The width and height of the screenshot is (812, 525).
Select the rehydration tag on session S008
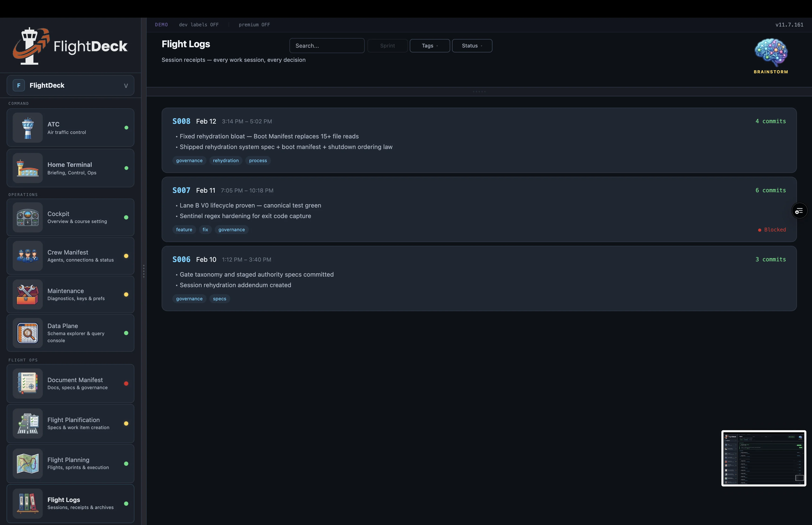[226, 160]
